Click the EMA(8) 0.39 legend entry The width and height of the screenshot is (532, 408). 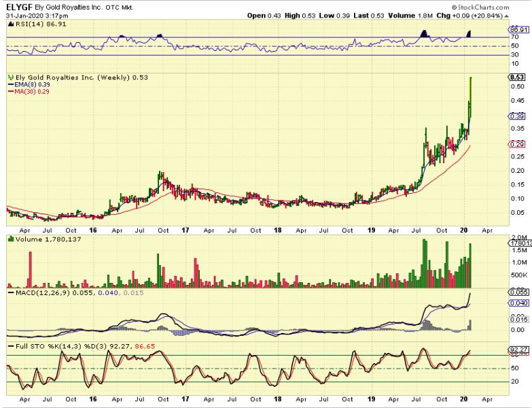[32, 84]
